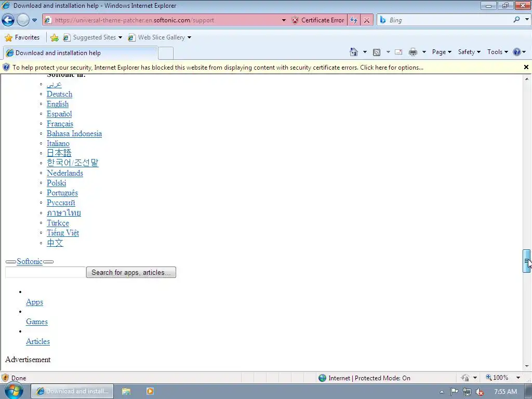Click the search magnifier icon
Viewport: 532px width, 399px height.
(x=516, y=20)
